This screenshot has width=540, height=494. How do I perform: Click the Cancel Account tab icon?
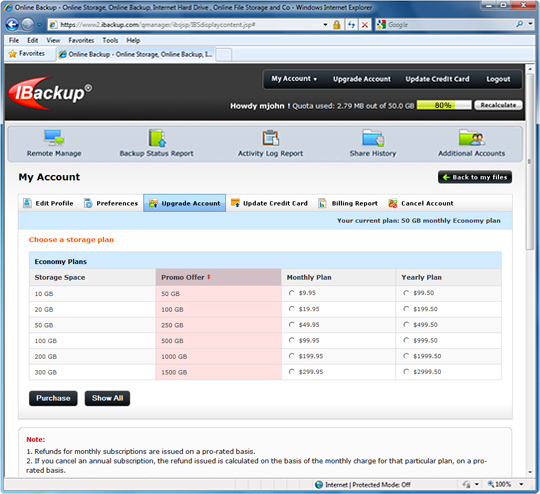click(393, 203)
